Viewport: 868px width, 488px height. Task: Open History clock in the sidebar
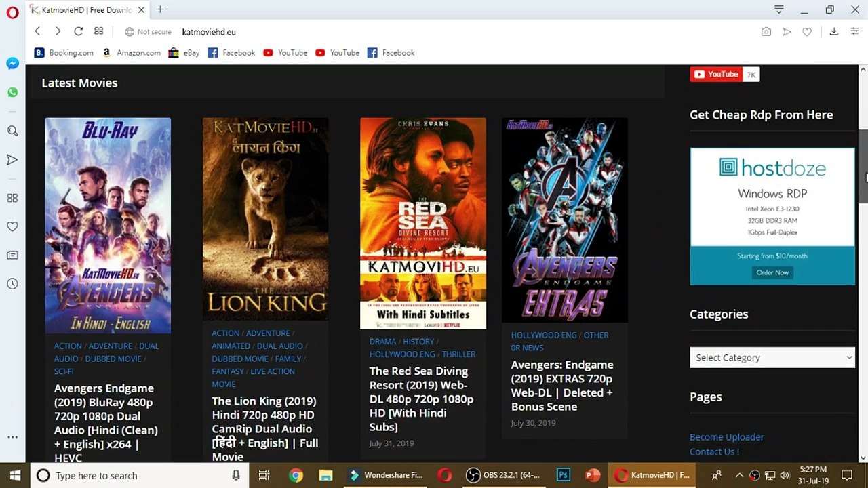(12, 284)
